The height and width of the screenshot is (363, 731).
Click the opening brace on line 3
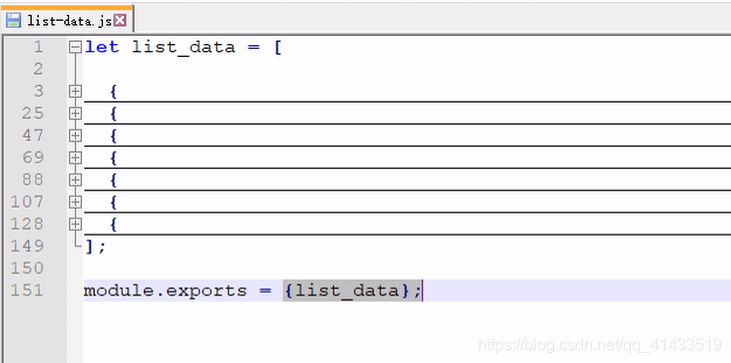tap(113, 91)
